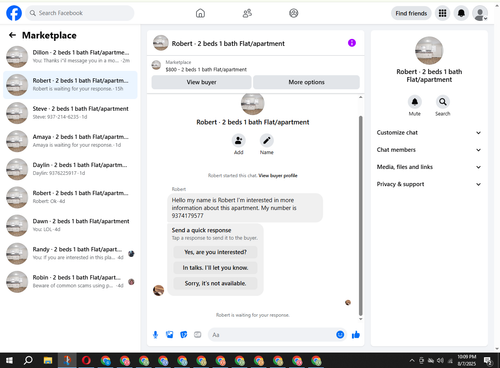This screenshot has height=368, width=500.
Task: Open the apps grid menu icon
Action: tap(442, 13)
